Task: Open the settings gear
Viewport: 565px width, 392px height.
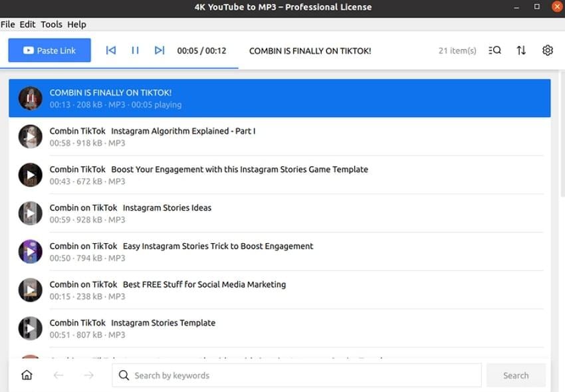Action: 547,50
